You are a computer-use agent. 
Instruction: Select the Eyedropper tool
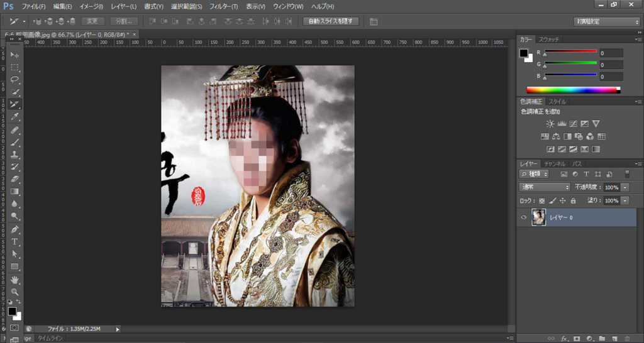click(14, 117)
